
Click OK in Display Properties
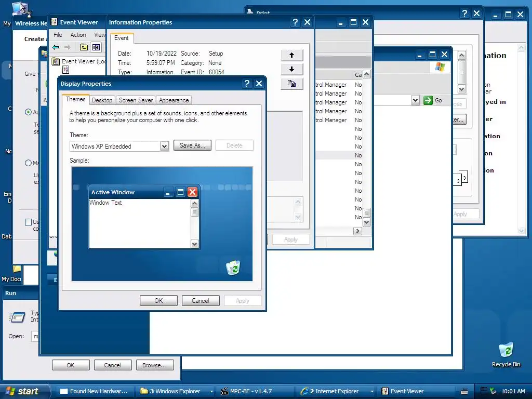(158, 301)
